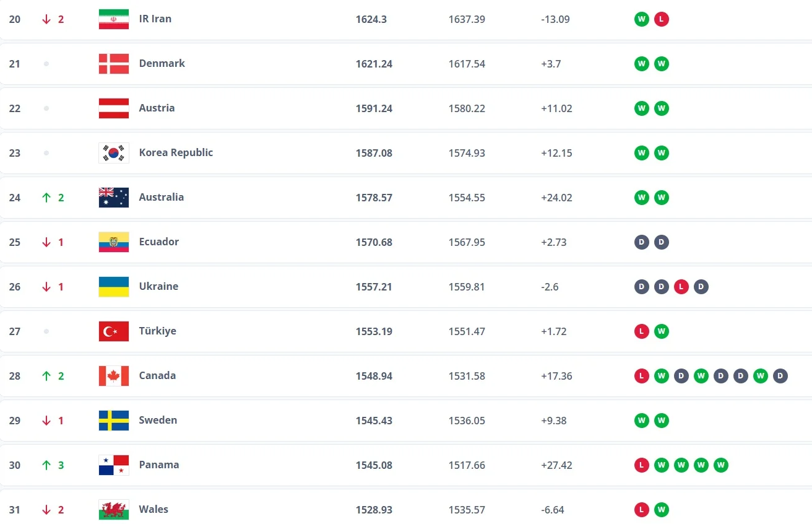Select the Panama flag icon
The width and height of the screenshot is (812, 524).
pos(114,465)
